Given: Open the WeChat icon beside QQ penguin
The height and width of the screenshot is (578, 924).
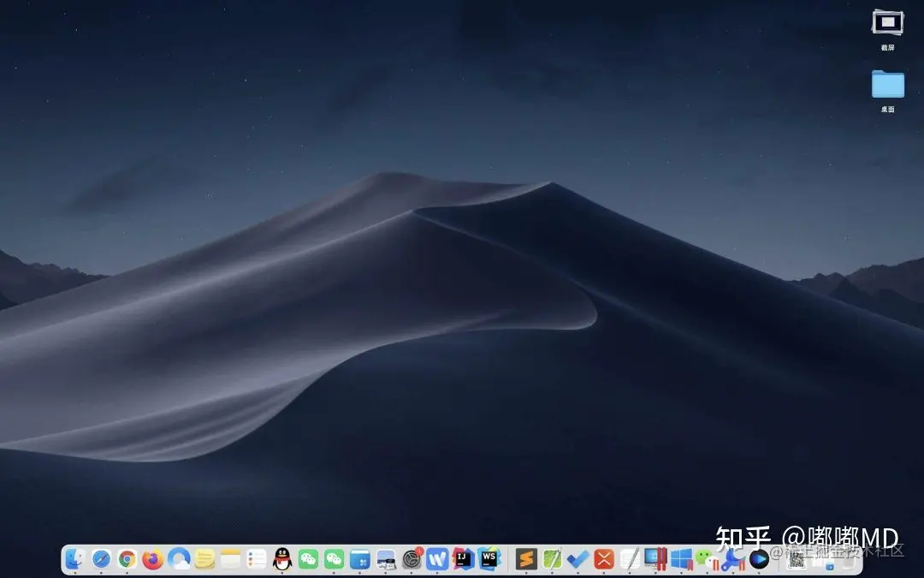Looking at the screenshot, I should point(308,558).
